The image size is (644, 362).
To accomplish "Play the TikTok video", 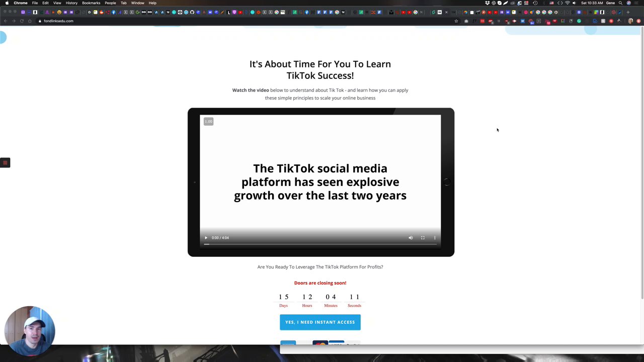I will (x=206, y=238).
